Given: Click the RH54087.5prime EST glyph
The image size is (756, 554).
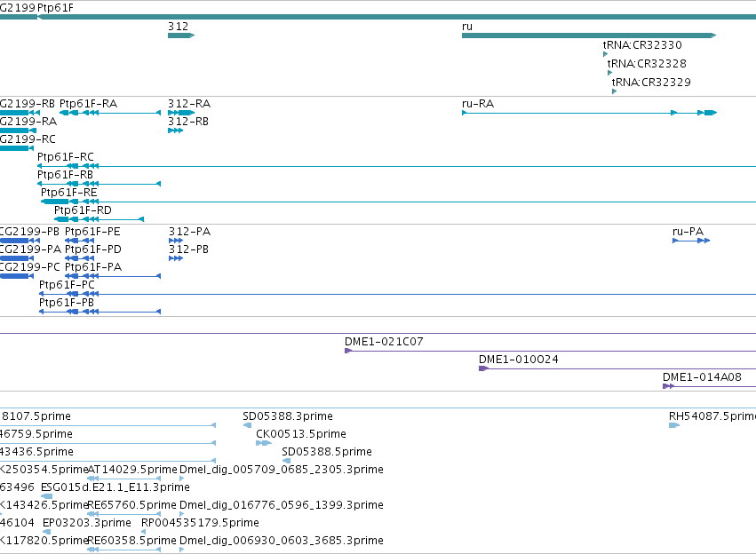Looking at the screenshot, I should (674, 425).
